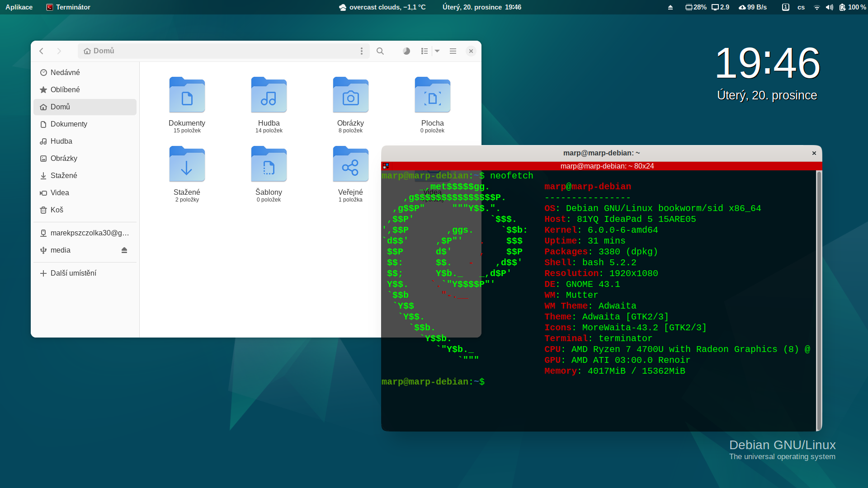Select the Šablony folder icon
Screen dimensions: 868x488
pyautogui.click(x=269, y=164)
